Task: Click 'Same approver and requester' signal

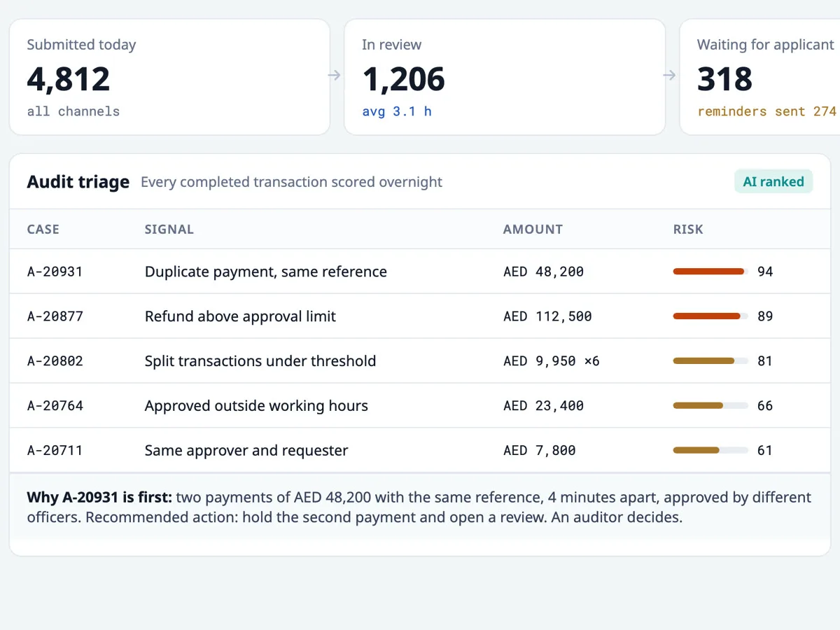Action: click(x=246, y=451)
